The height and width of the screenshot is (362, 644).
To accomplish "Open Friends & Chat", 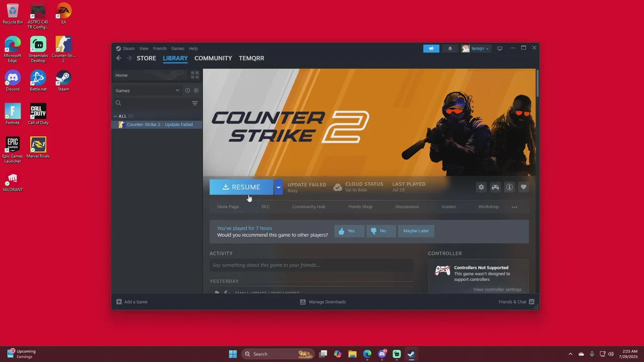I will click(x=516, y=302).
